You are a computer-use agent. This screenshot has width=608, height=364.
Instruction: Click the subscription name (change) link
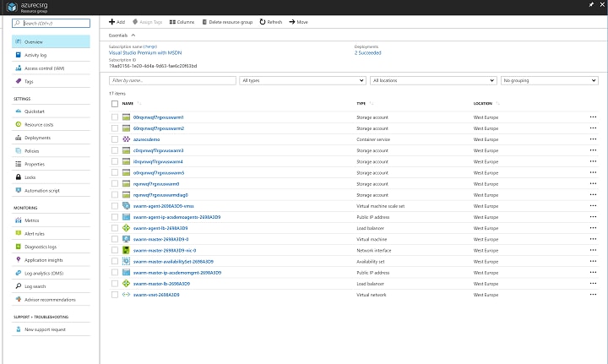150,46
